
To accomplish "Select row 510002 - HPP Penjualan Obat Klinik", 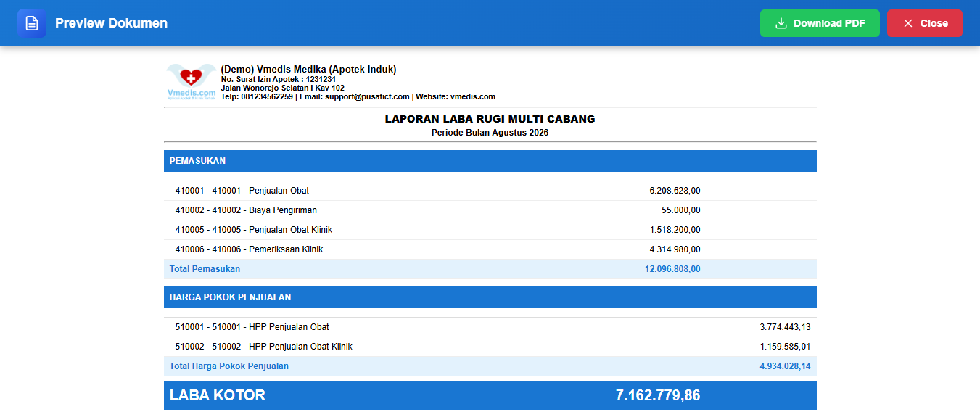I will [x=490, y=347].
